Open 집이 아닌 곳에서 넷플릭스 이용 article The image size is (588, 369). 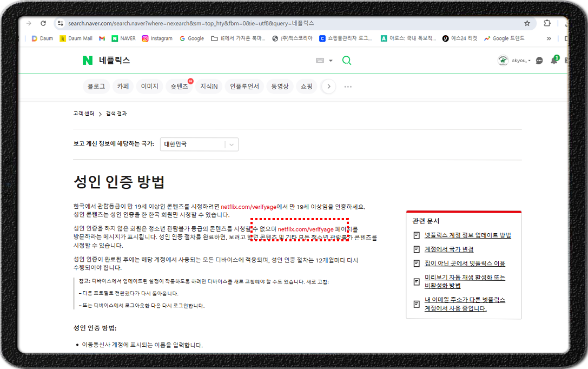tap(465, 263)
